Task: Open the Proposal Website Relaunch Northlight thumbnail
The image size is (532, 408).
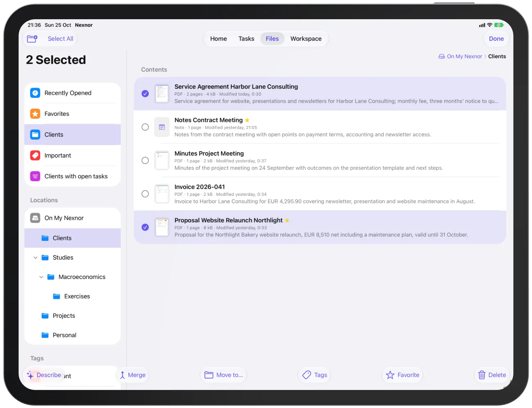Action: (162, 227)
